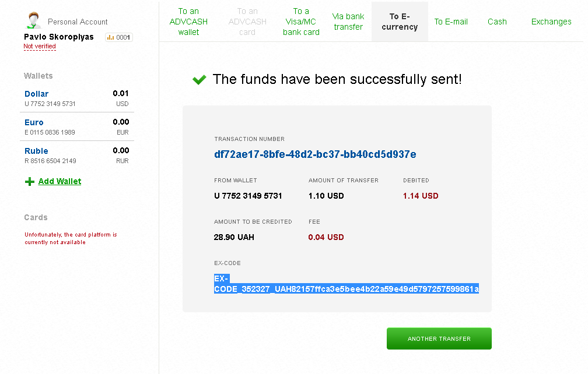The height and width of the screenshot is (374, 588).
Task: Select the To E-currency tab
Action: point(400,22)
